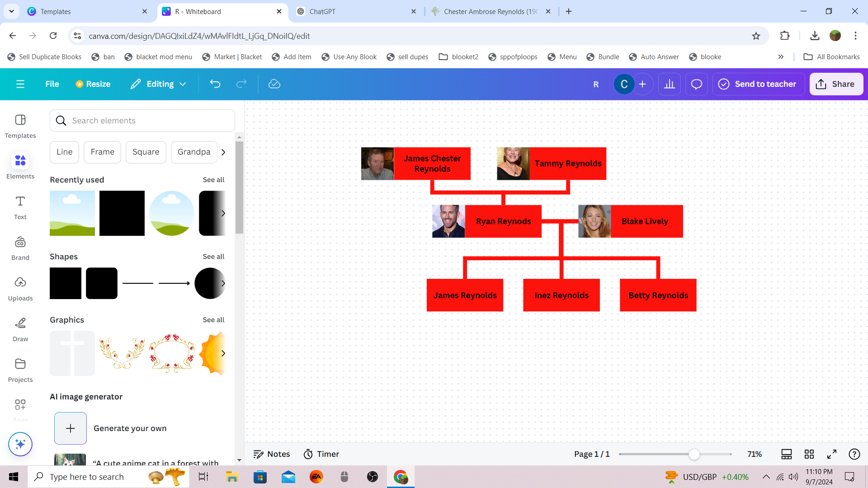Click the cloud save status icon

click(274, 84)
